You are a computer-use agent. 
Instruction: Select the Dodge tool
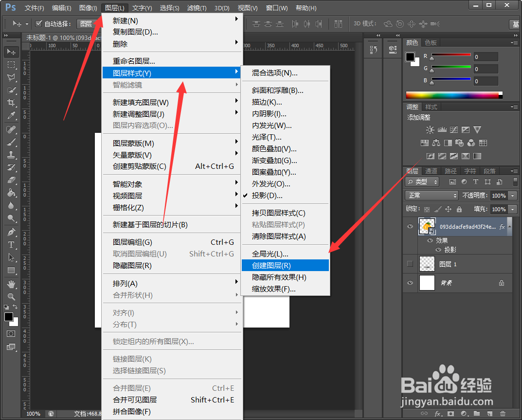pos(11,218)
